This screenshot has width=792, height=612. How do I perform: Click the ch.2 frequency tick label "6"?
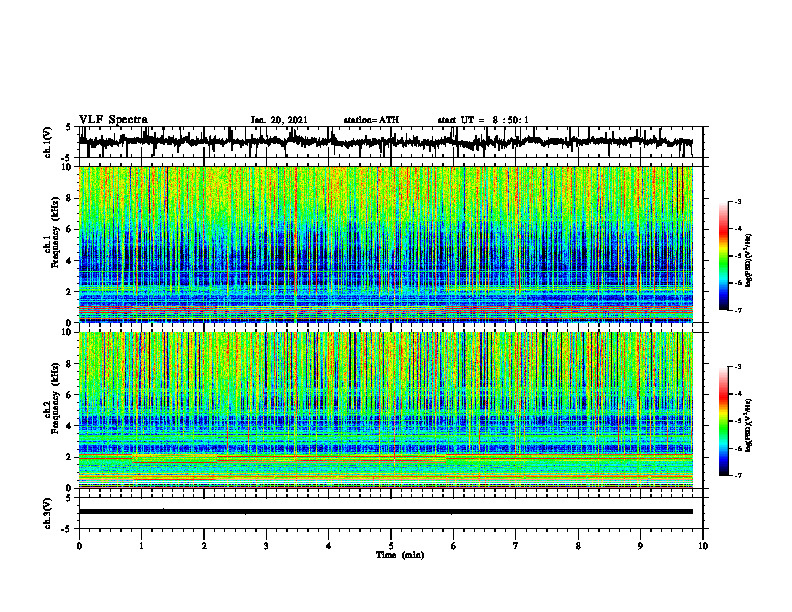pos(70,395)
